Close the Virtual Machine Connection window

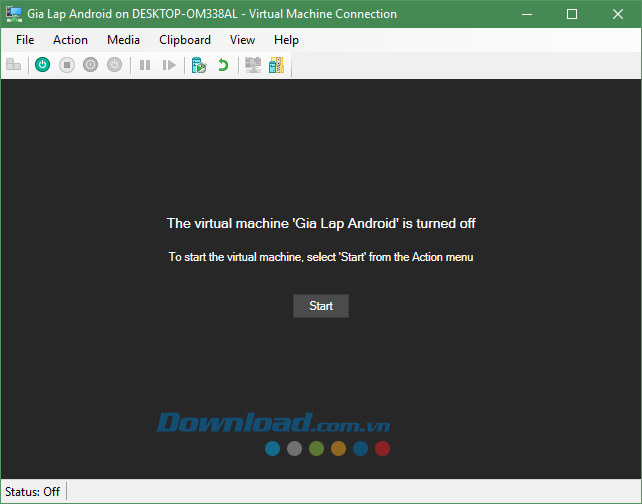(x=618, y=14)
